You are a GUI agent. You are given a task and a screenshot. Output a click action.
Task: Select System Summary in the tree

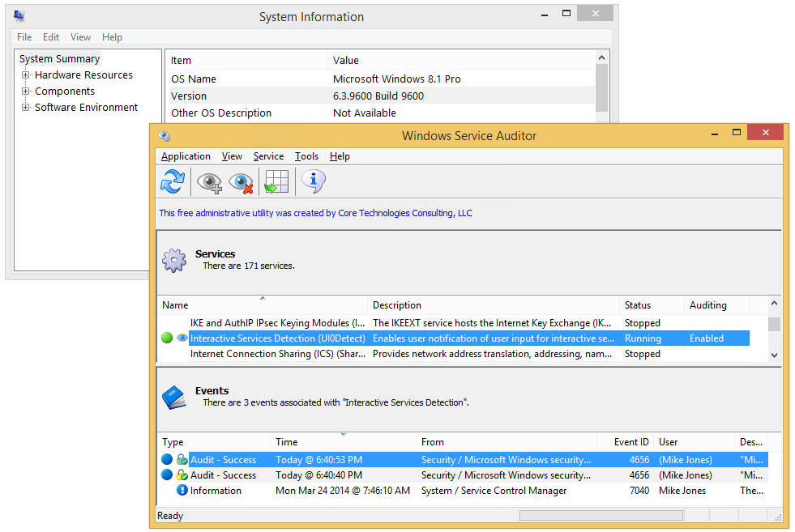59,59
